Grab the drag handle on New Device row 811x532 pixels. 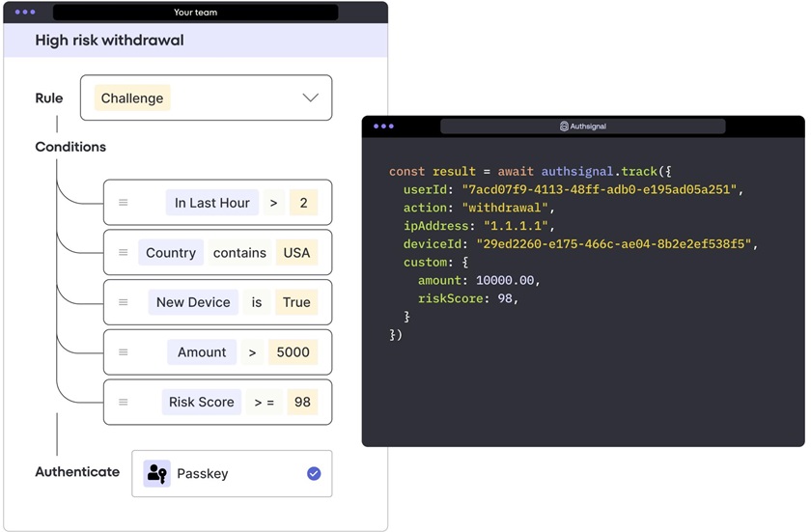click(124, 302)
